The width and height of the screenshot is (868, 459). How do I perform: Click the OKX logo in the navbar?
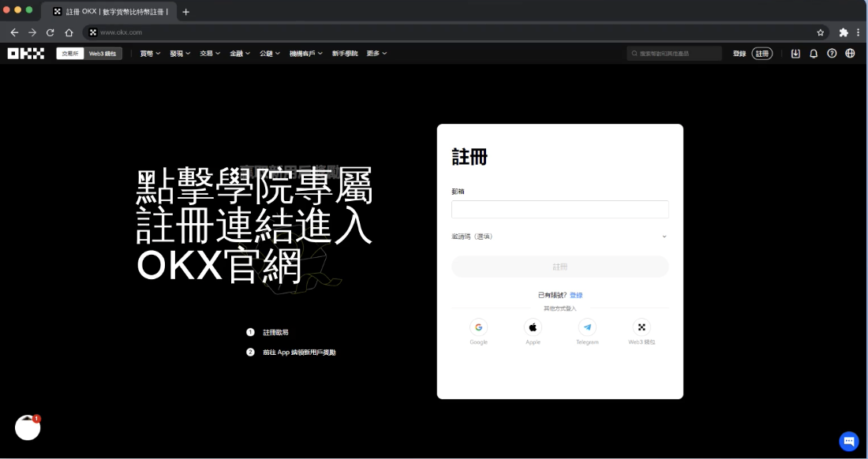[26, 54]
